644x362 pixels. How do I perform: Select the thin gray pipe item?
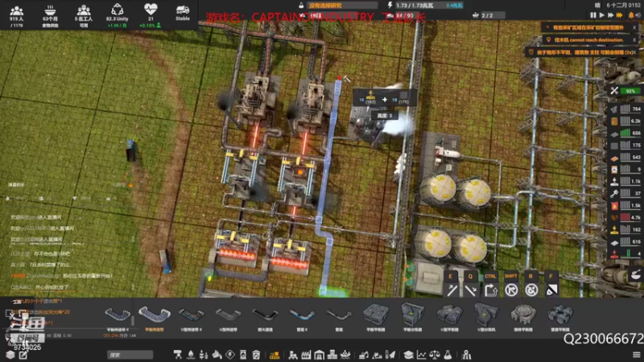339,318
